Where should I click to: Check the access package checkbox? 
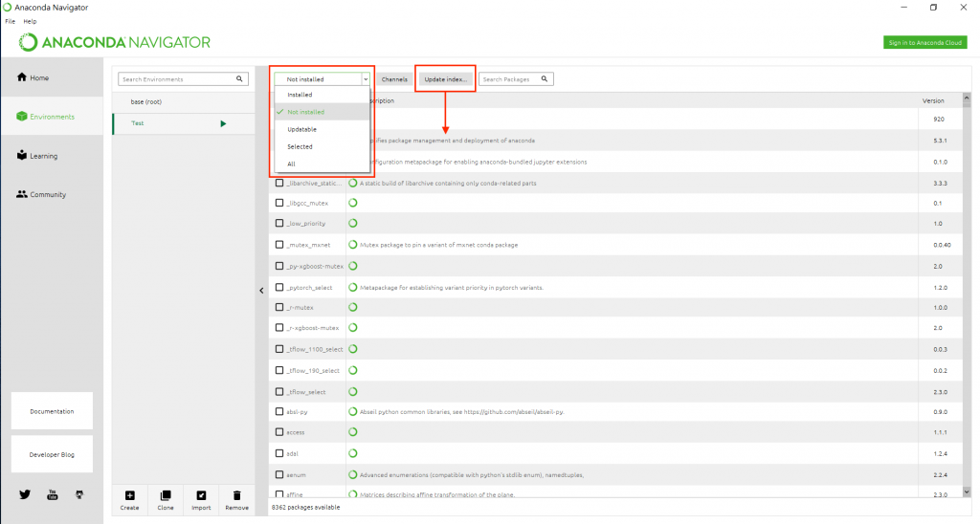[x=279, y=432]
